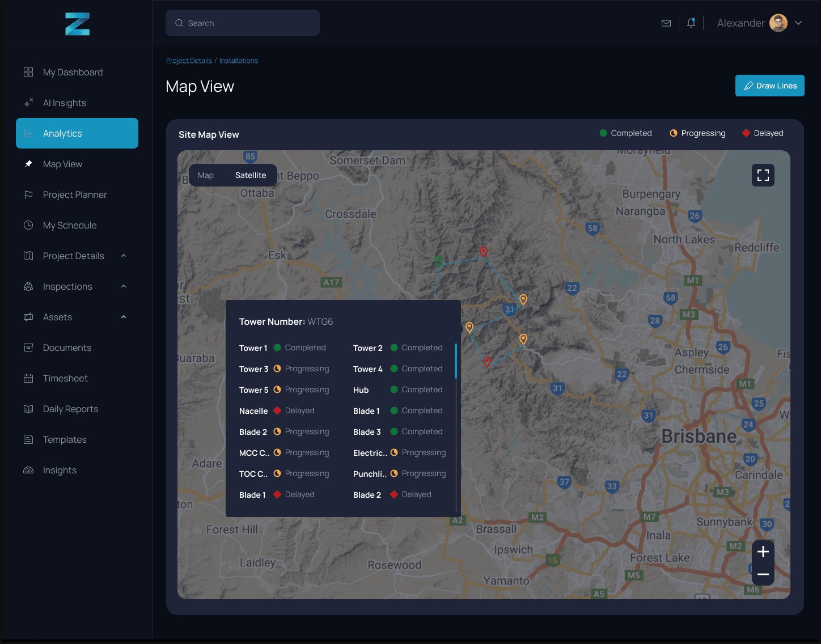Switch map to Satellite mode
The height and width of the screenshot is (644, 821).
[251, 175]
